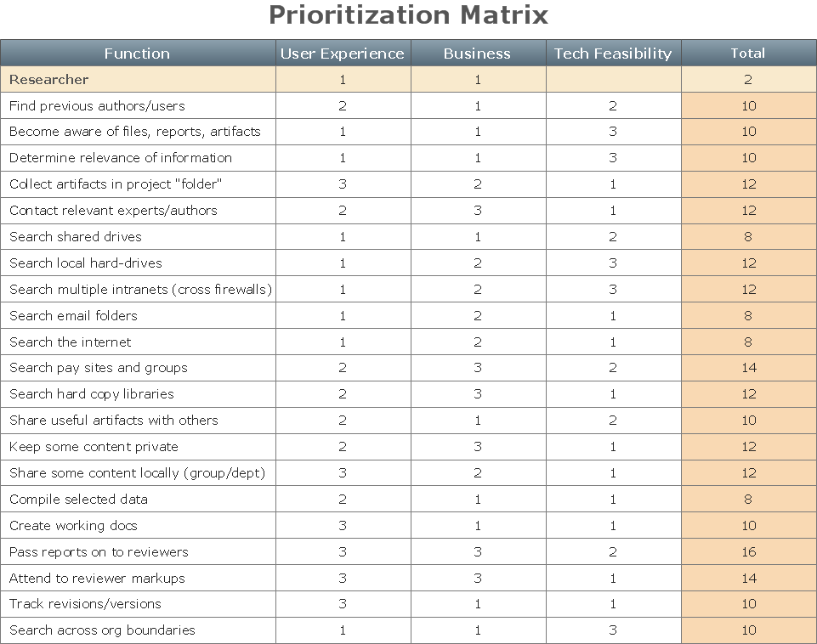Viewport: 817px width, 644px height.
Task: Click the Prioritization Matrix title
Action: point(408,15)
